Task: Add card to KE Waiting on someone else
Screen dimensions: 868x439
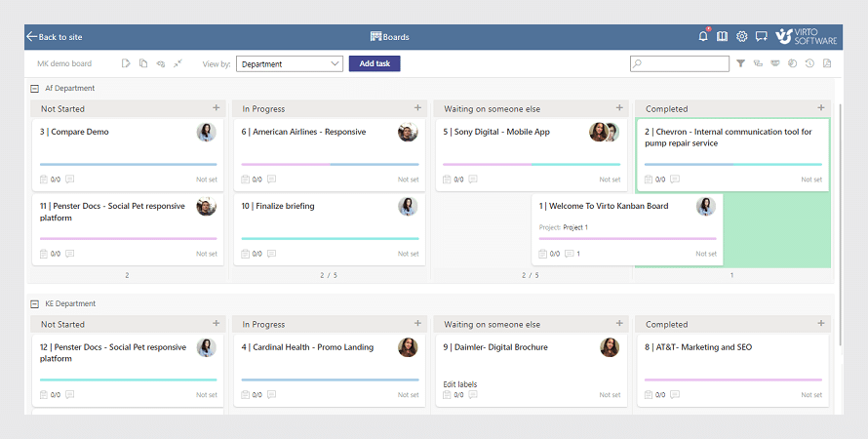Action: pos(619,323)
